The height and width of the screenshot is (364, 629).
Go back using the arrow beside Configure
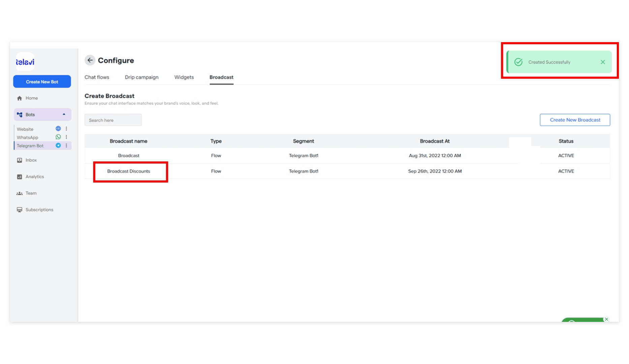[x=90, y=60]
